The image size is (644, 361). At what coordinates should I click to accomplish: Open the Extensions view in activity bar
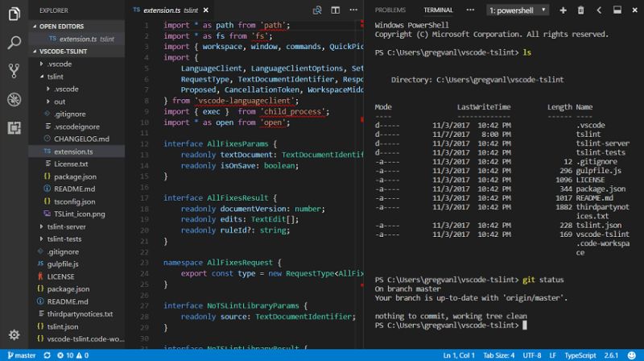point(14,128)
